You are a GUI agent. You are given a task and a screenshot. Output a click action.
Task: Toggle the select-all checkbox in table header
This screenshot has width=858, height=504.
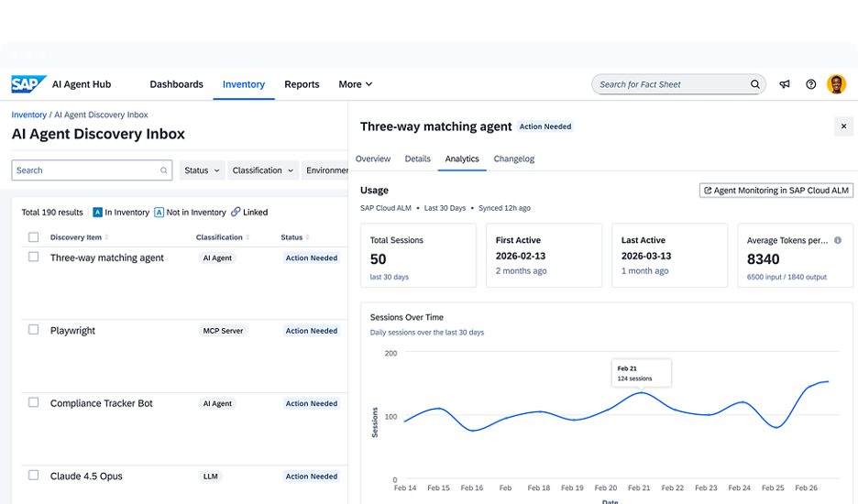[33, 237]
